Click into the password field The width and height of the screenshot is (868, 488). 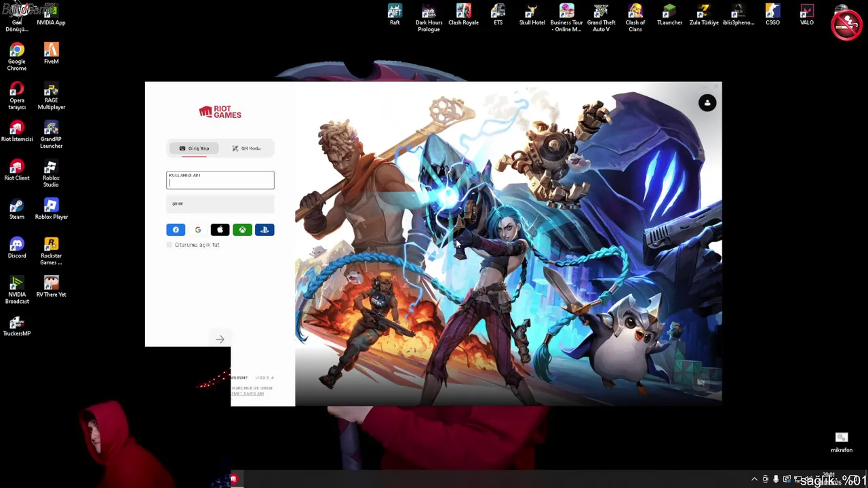tap(220, 204)
